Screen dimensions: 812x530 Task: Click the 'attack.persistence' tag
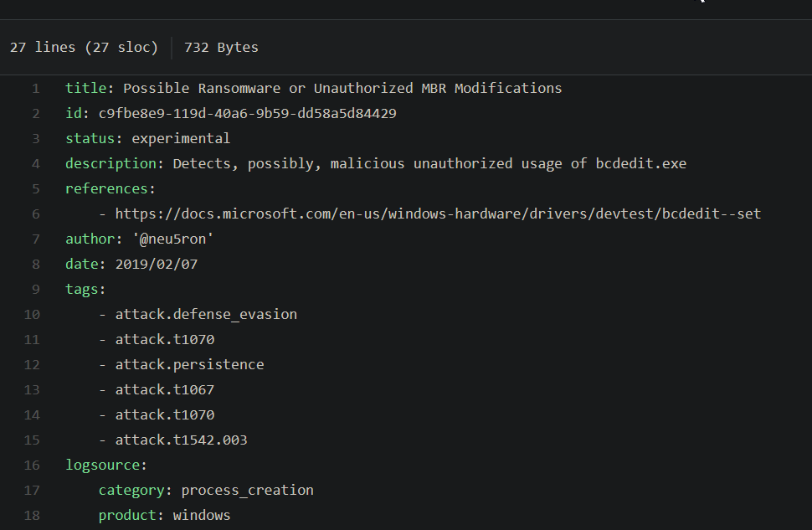pyautogui.click(x=189, y=364)
